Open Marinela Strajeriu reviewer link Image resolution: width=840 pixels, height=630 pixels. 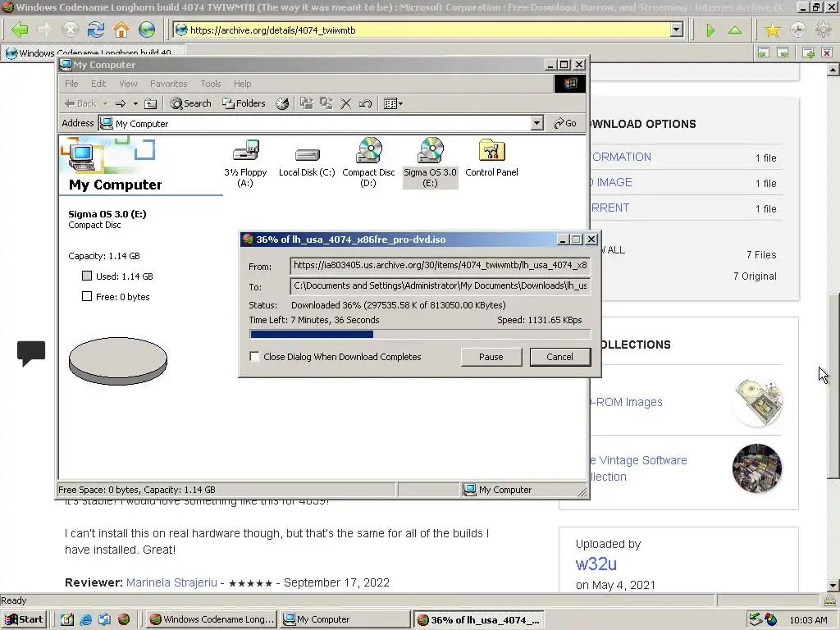[x=171, y=582]
